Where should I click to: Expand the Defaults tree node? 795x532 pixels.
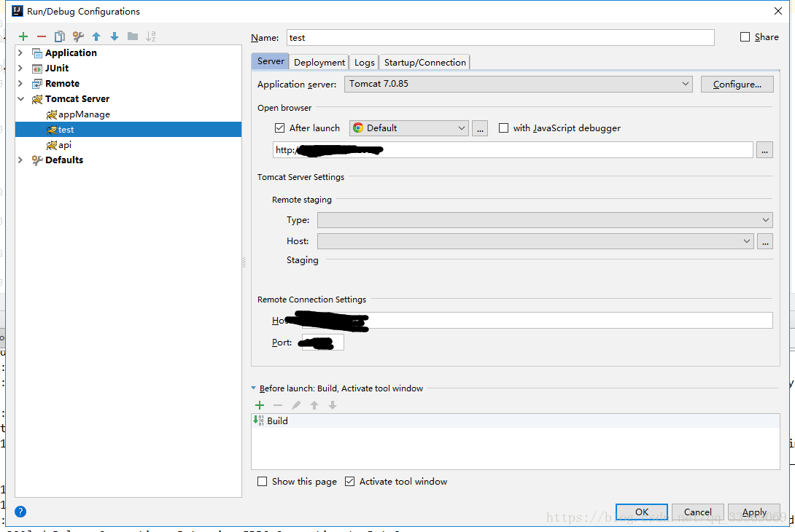tap(20, 160)
